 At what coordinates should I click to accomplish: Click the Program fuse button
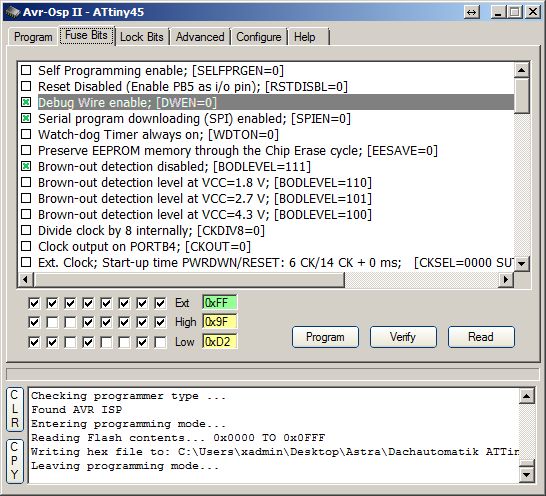coord(325,337)
